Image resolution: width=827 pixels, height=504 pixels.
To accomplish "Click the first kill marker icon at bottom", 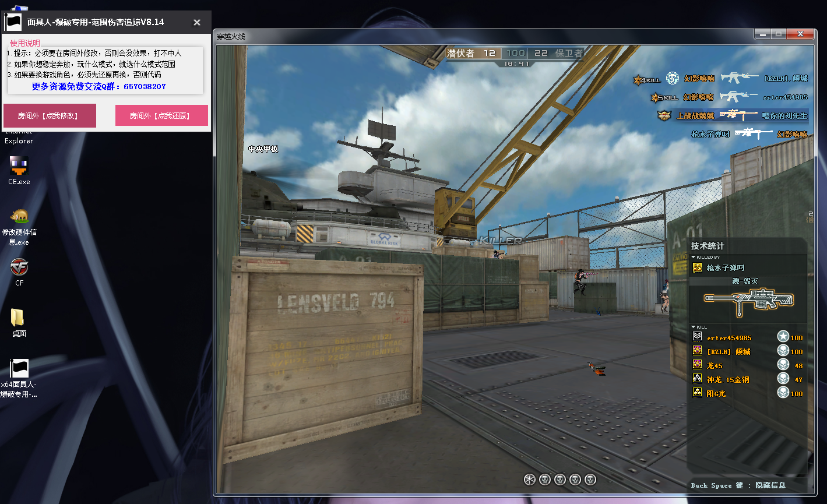I will click(x=529, y=480).
